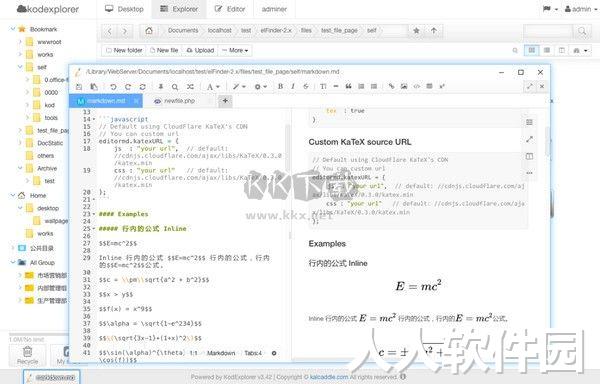Open the font size dropdown
600x384 pixels.
[213, 87]
